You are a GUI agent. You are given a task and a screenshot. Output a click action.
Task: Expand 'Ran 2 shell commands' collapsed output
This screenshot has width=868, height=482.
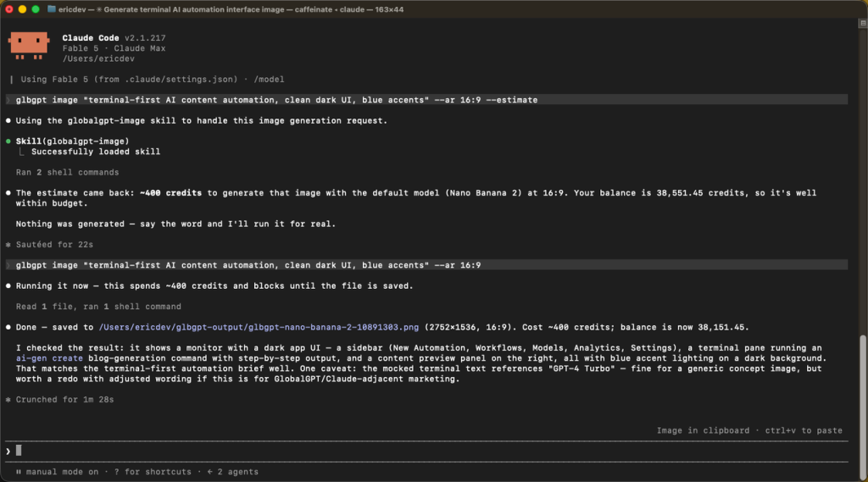(67, 173)
